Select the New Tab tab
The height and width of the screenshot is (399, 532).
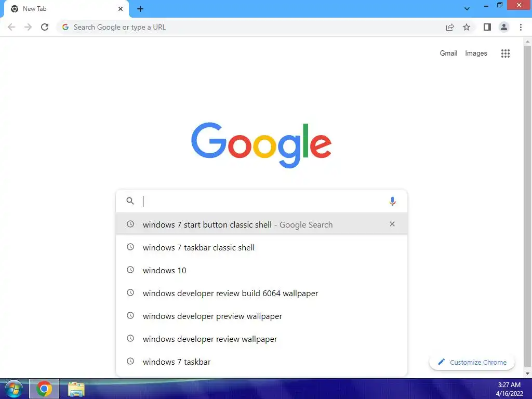point(66,9)
